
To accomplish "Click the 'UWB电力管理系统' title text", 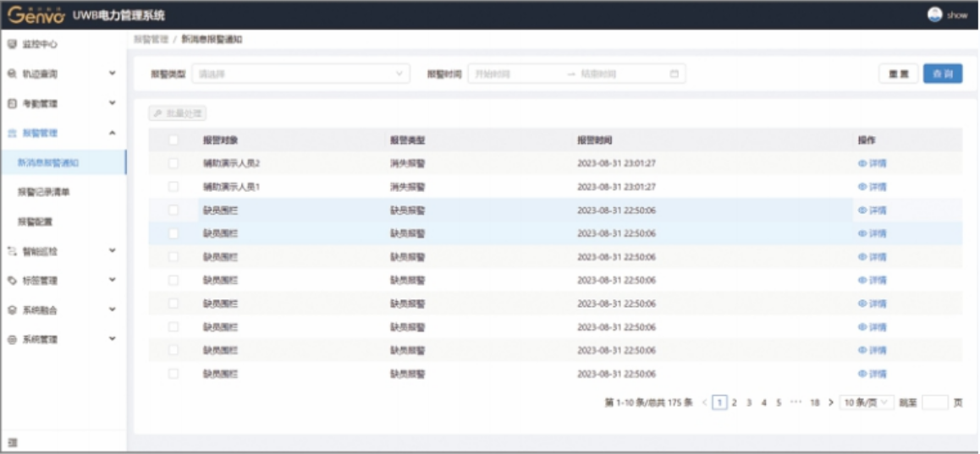I will click(x=118, y=15).
